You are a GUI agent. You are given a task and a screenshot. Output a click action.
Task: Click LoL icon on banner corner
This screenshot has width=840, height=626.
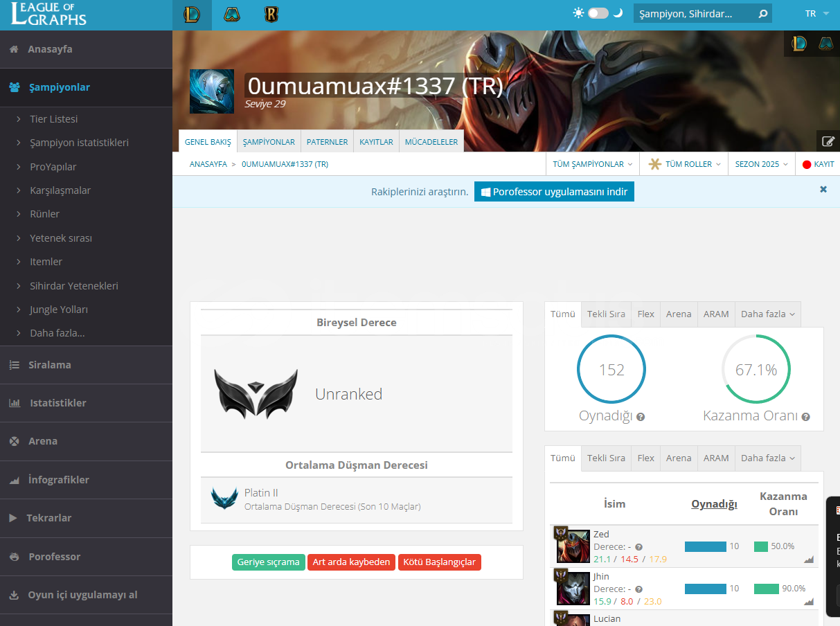point(799,44)
